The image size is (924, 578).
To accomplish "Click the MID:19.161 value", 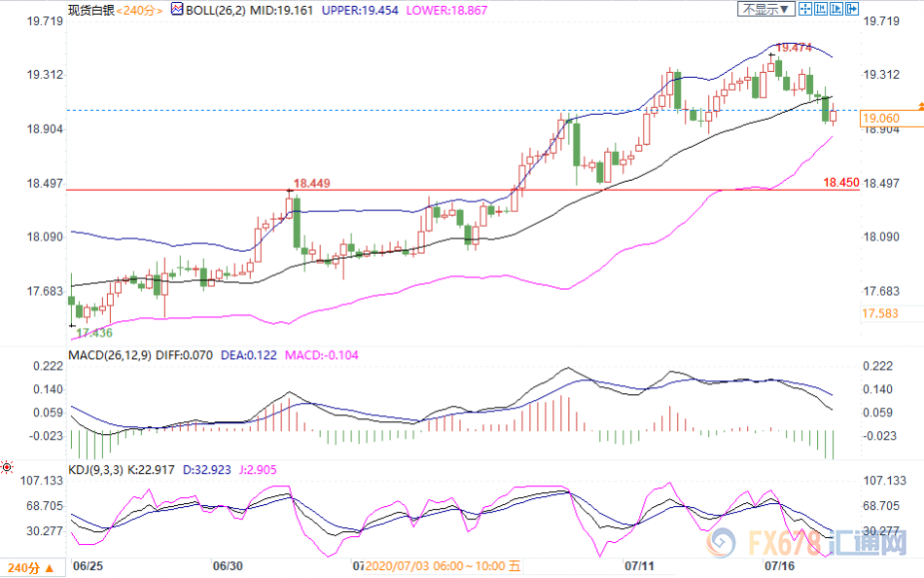I will [x=281, y=10].
